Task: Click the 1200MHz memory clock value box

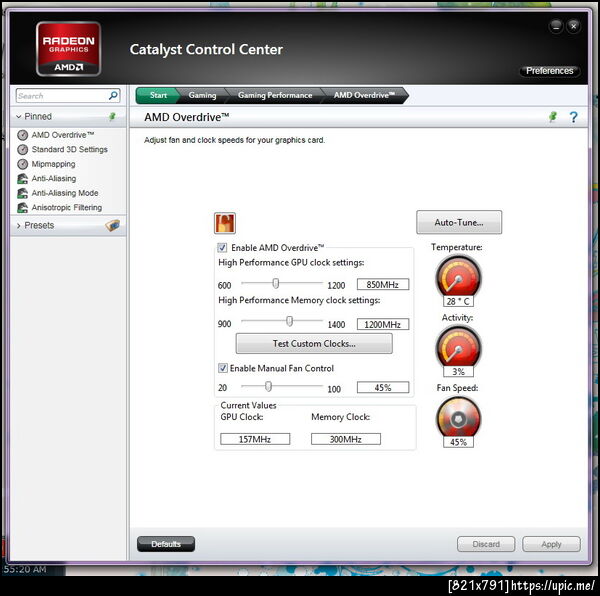Action: tap(383, 324)
